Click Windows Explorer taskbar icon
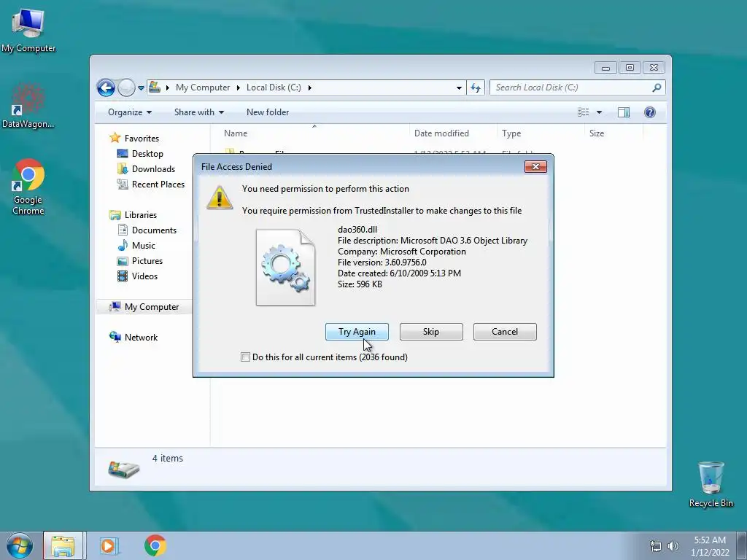The image size is (747, 560). pyautogui.click(x=63, y=545)
